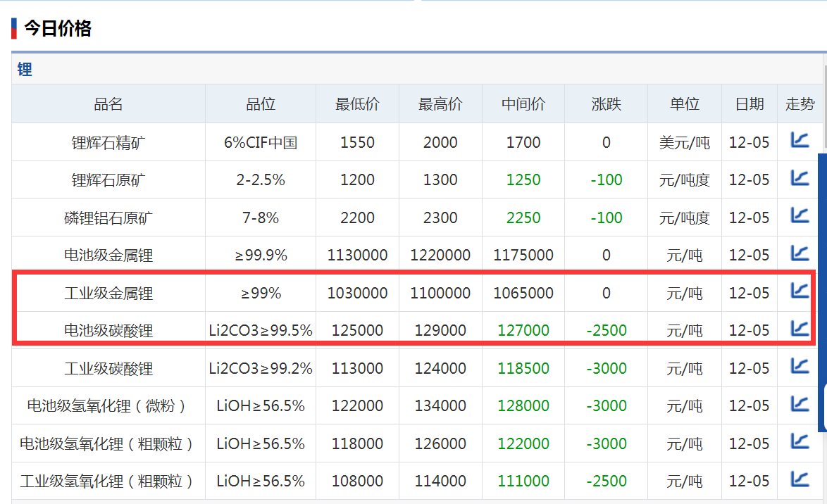Click the blue side panel at right edge
Screen dimensions: 827x504
[822, 293]
